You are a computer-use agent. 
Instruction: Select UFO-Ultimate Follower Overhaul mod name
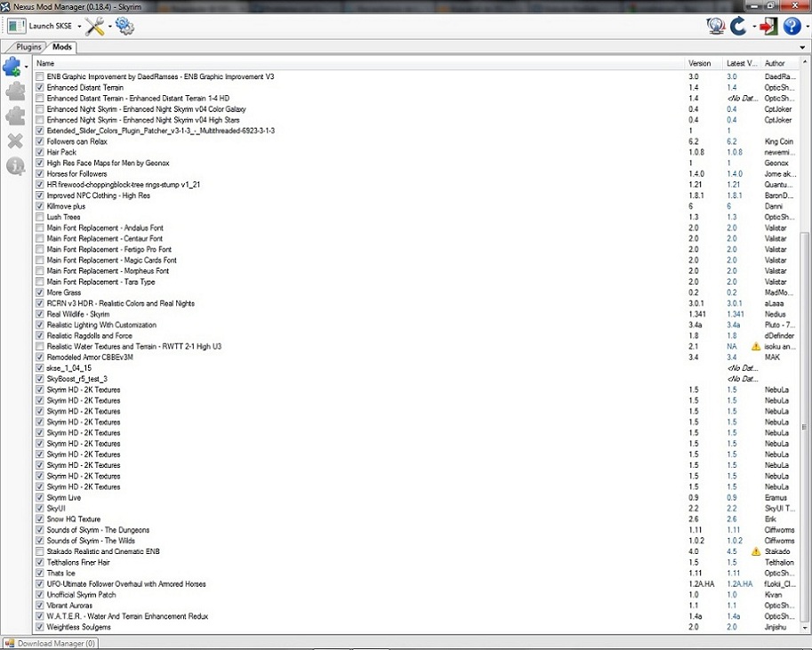(x=126, y=584)
